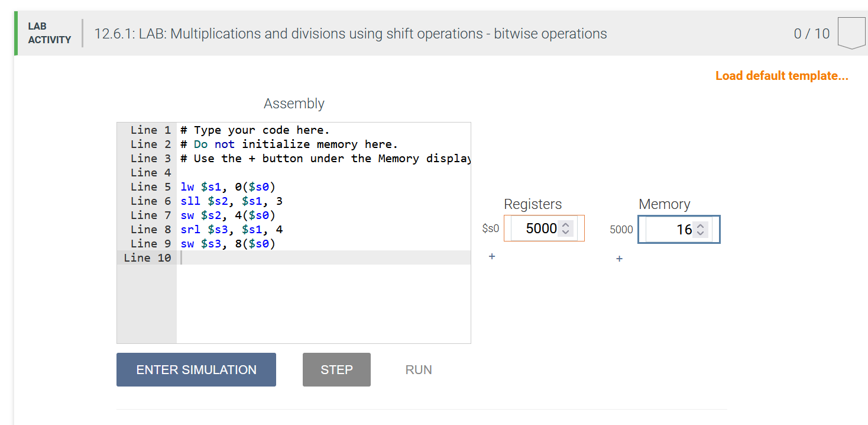Viewport: 868px width, 425px height.
Task: Click the '5000' memory address label
Action: point(621,230)
